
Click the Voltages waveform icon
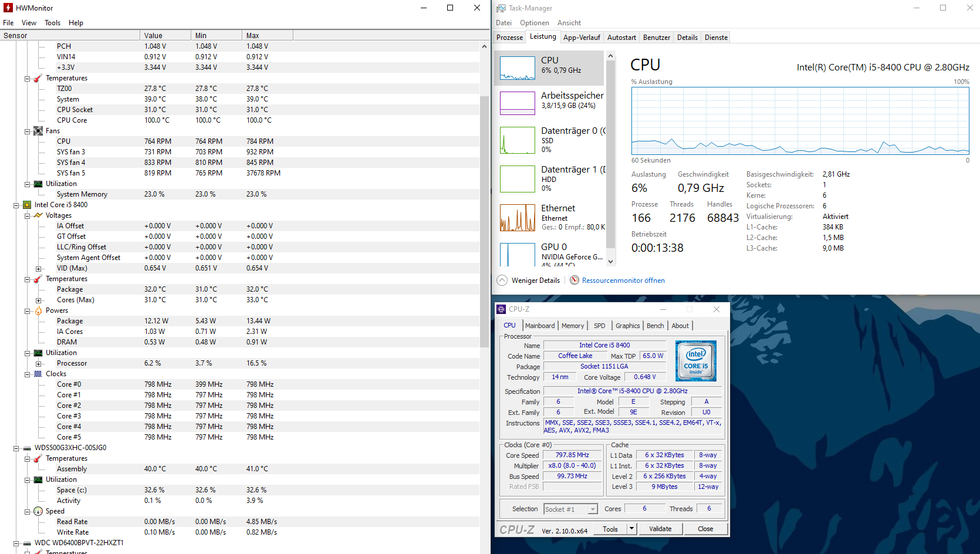(38, 215)
